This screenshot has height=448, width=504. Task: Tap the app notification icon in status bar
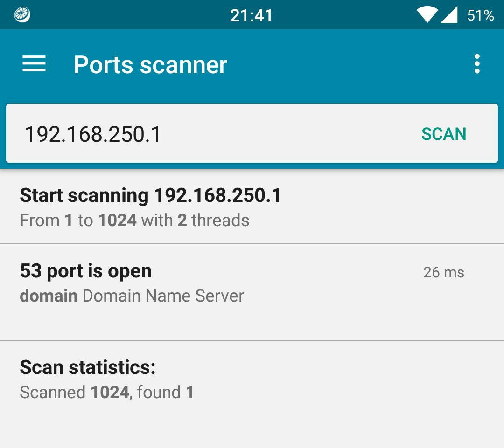click(x=22, y=15)
